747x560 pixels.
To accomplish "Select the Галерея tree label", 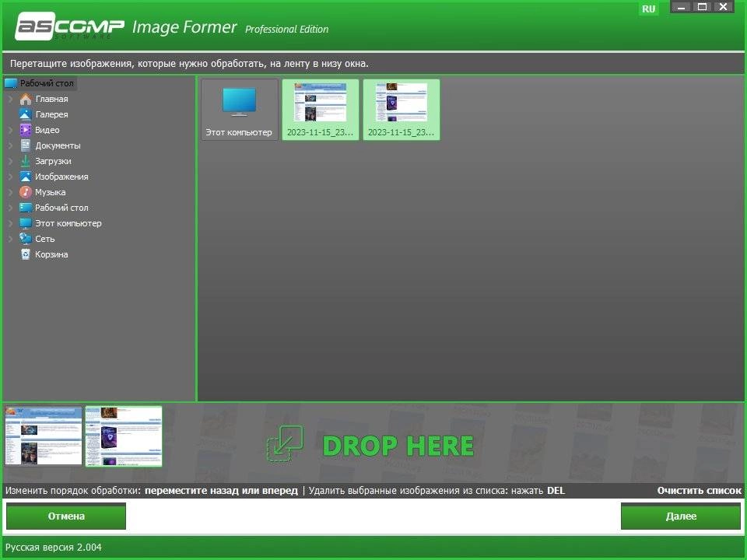I will (x=51, y=114).
